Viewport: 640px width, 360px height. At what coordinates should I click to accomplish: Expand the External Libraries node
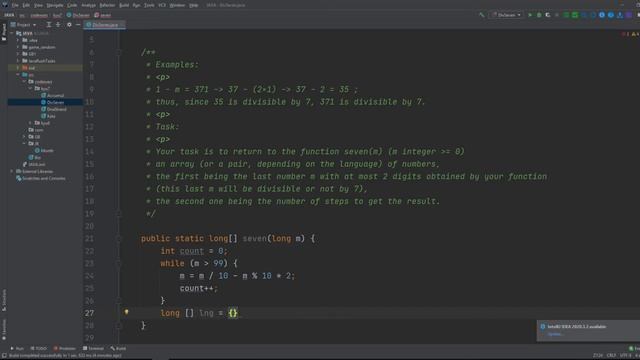12,171
